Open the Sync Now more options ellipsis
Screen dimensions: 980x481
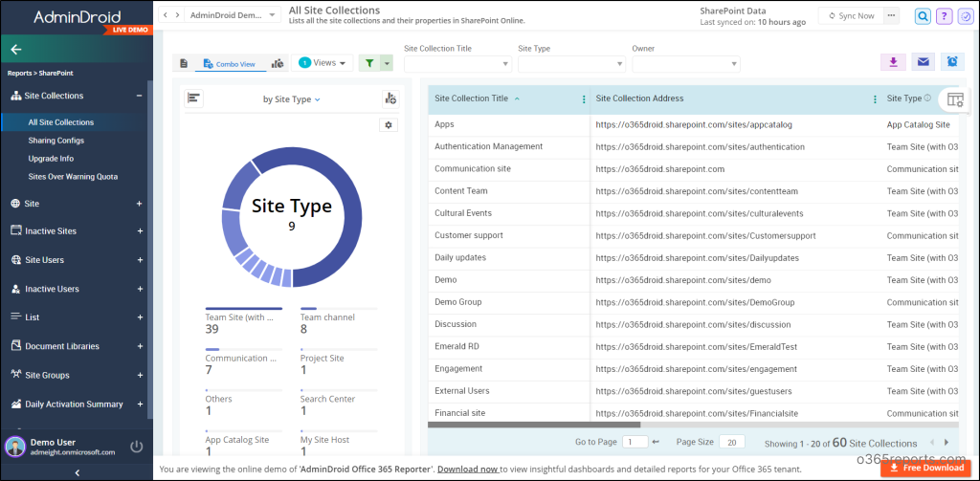(x=891, y=15)
